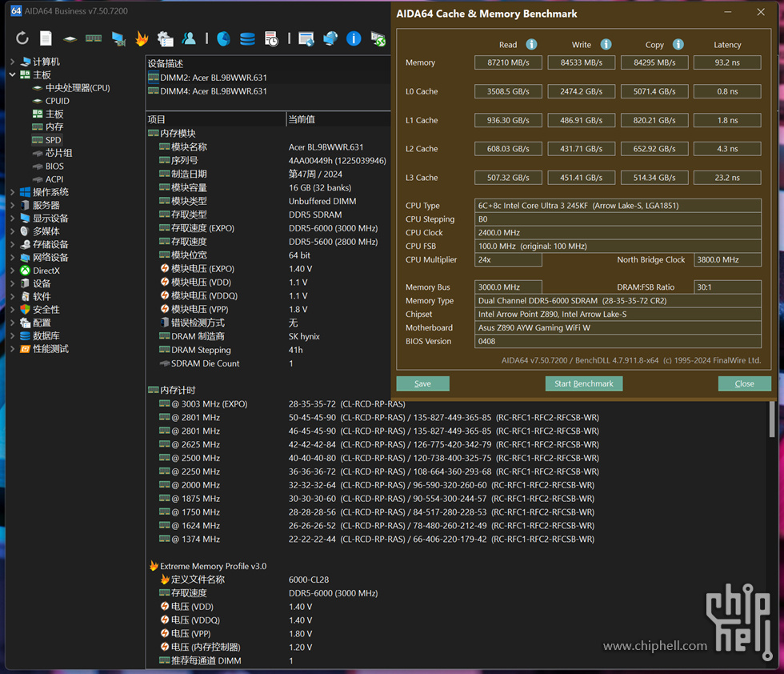Click the 当前值 column header
Image resolution: width=784 pixels, height=674 pixels.
tap(338, 119)
